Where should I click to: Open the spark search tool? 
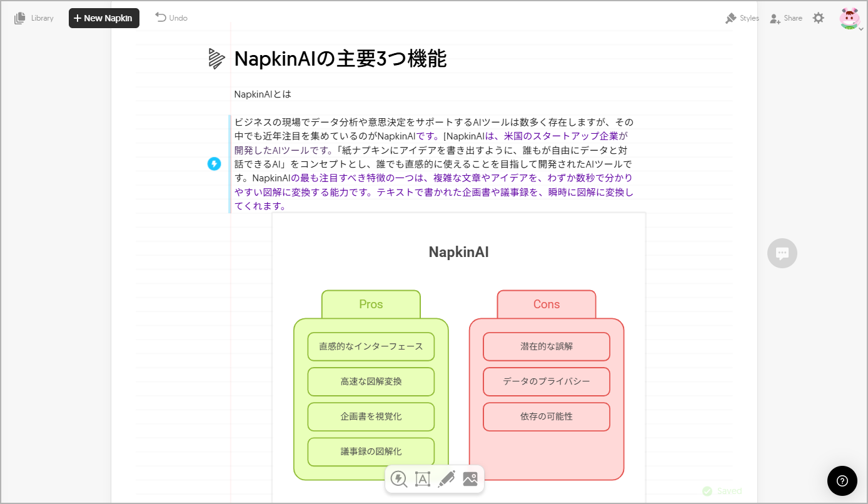pyautogui.click(x=398, y=479)
